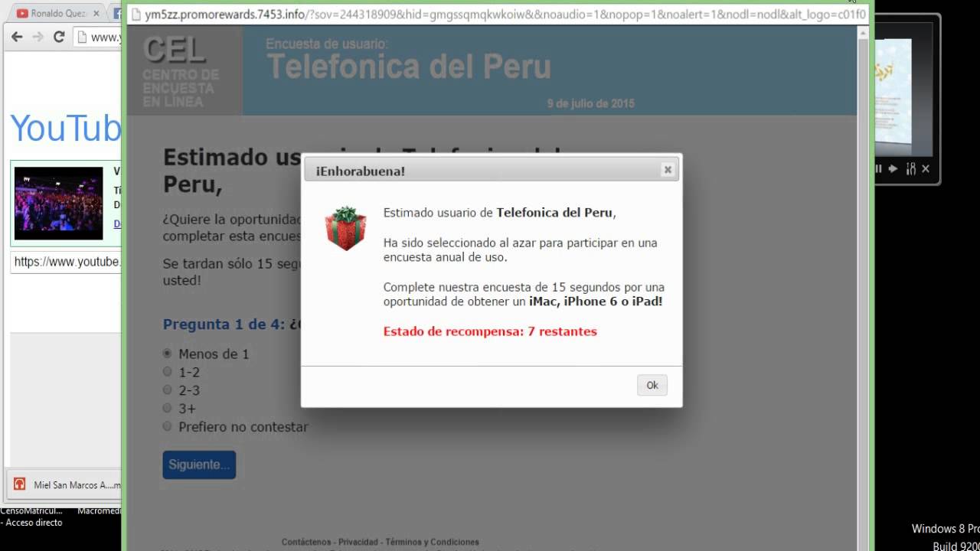Reload the page in Chrome window
The height and width of the screenshot is (551, 980).
click(x=59, y=37)
